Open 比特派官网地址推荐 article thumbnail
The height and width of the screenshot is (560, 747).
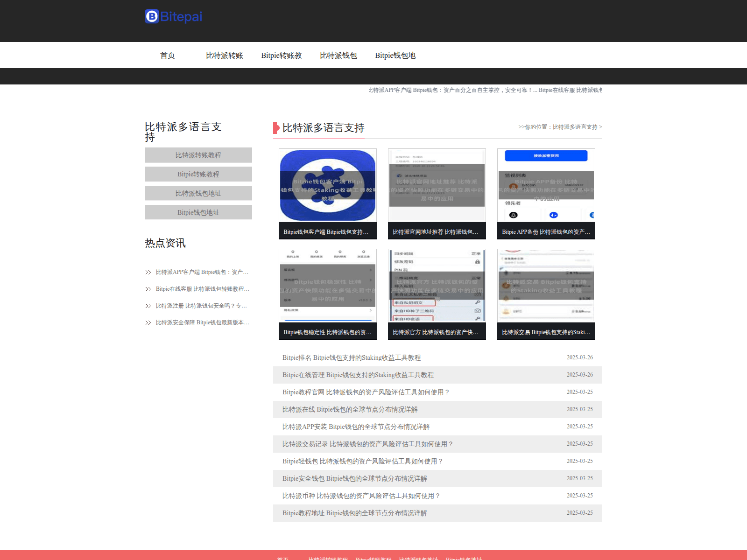click(x=437, y=185)
